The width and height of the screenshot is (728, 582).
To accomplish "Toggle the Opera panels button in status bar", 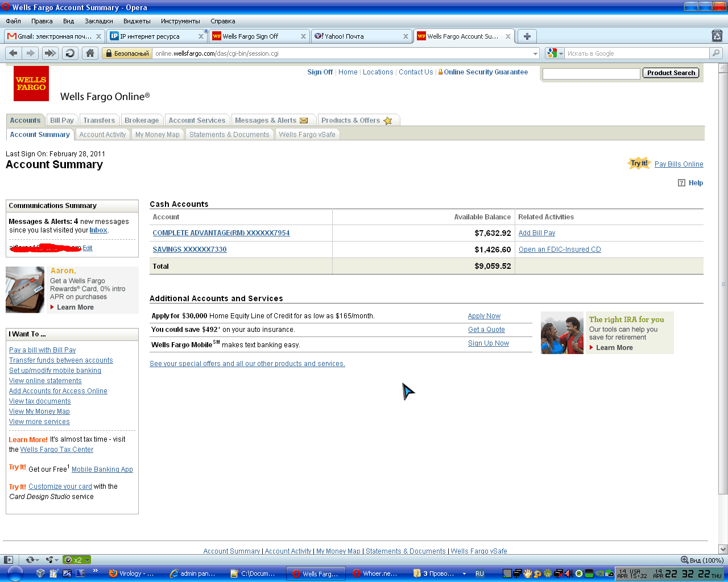I will click(x=8, y=560).
